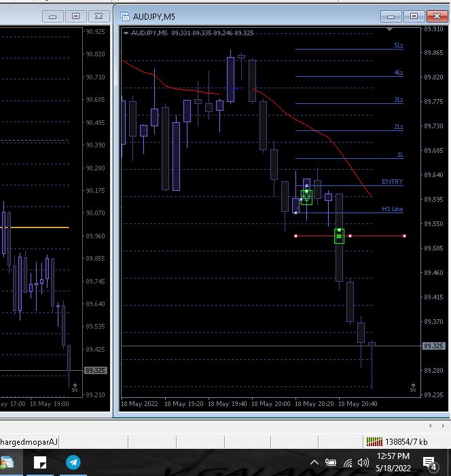The width and height of the screenshot is (451, 476).
Task: Click the chart tabs right arrow
Action: (x=443, y=426)
